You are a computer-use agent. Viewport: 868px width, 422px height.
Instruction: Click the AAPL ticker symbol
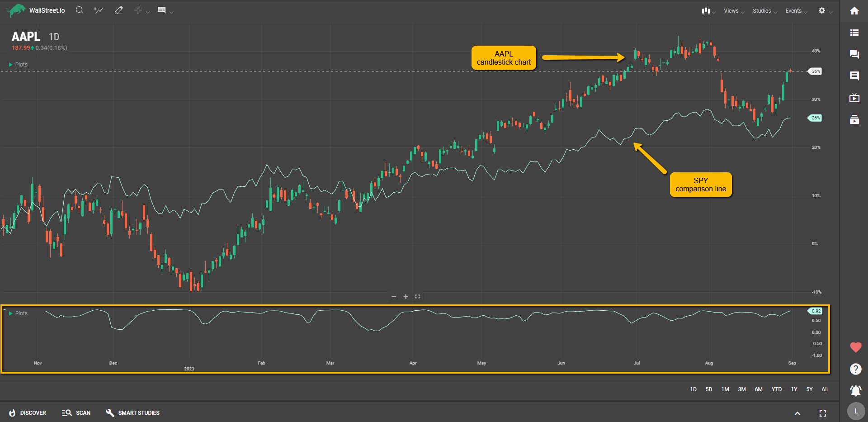(x=26, y=36)
